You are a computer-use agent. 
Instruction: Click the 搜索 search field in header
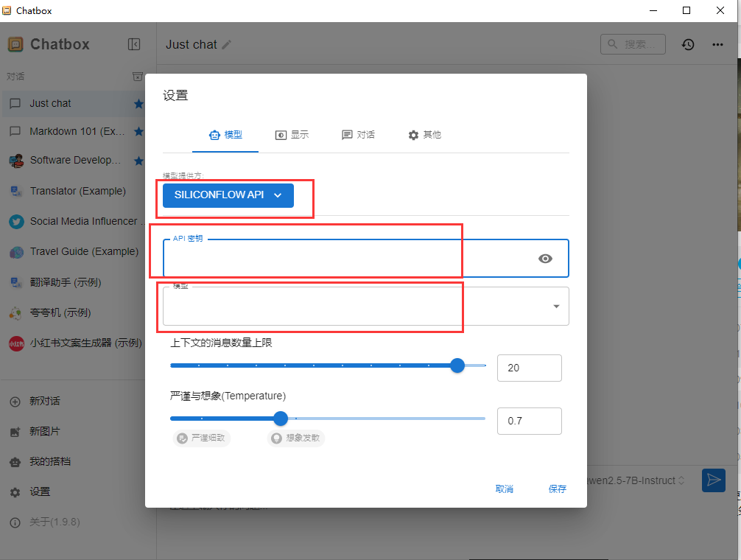tap(633, 44)
